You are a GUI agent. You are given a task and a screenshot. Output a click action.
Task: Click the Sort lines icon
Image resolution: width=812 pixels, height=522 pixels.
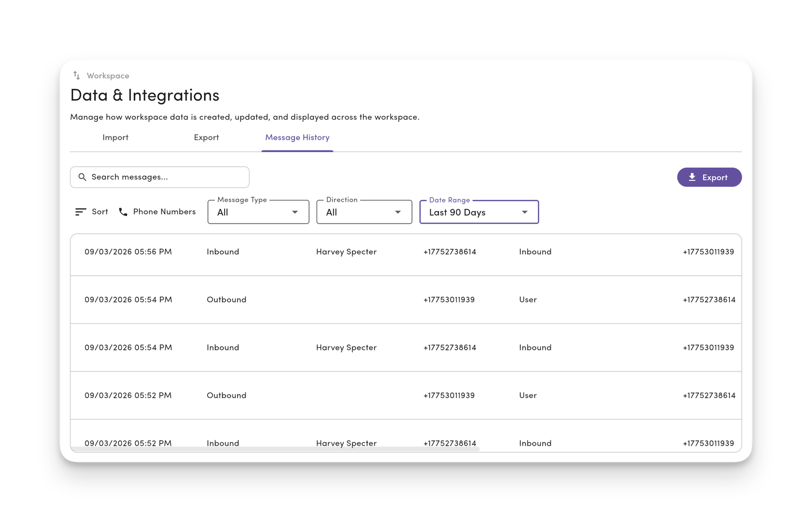[81, 212]
